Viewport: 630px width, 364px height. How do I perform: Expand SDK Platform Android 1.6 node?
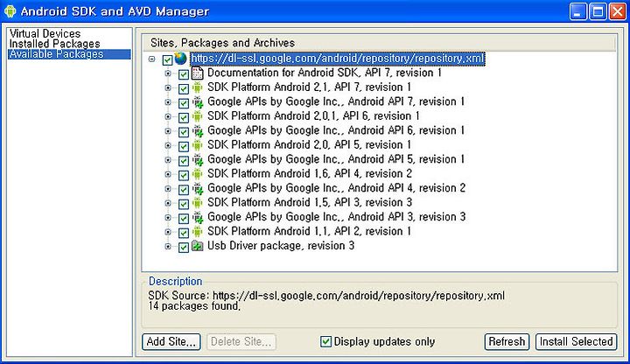[168, 174]
